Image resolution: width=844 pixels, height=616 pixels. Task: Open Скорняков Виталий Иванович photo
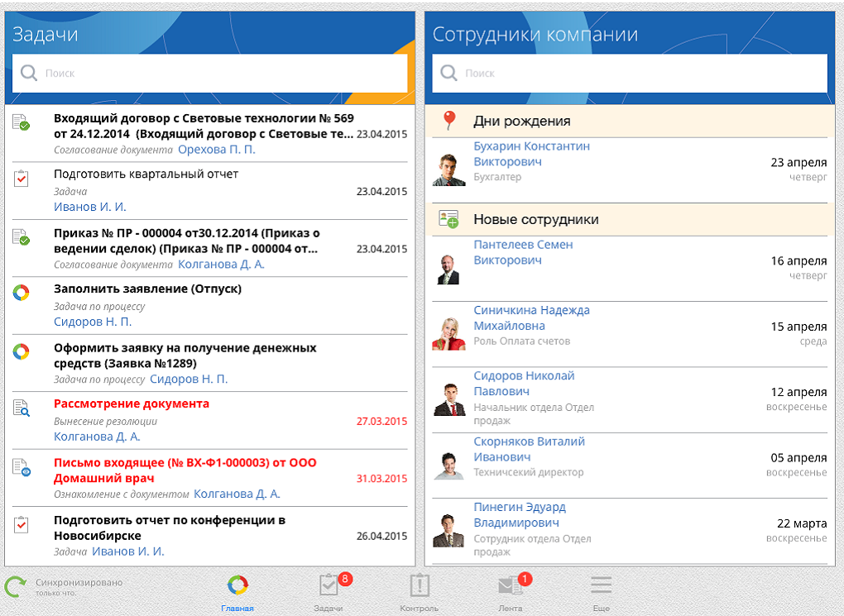[x=449, y=466]
